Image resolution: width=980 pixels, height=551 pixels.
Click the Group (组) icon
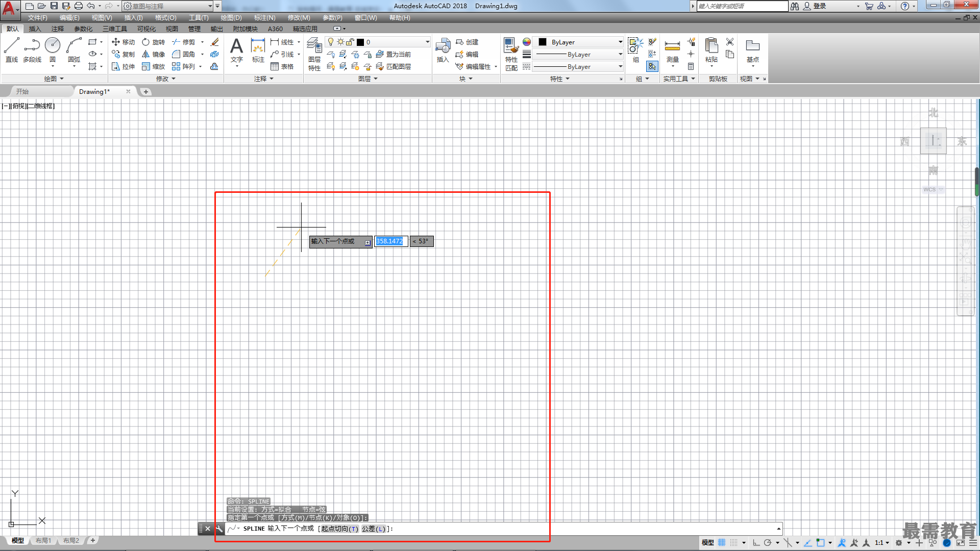tap(635, 50)
